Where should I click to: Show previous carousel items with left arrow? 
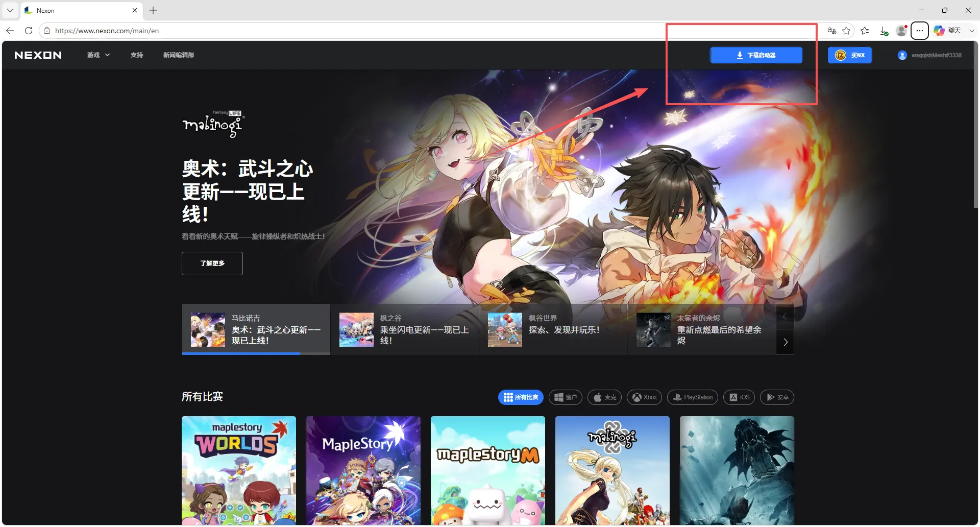(x=785, y=317)
